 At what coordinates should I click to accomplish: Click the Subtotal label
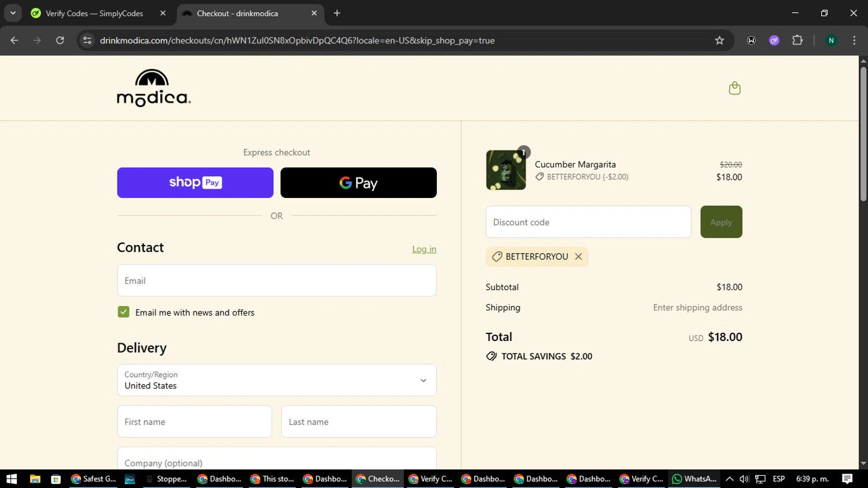tap(502, 287)
